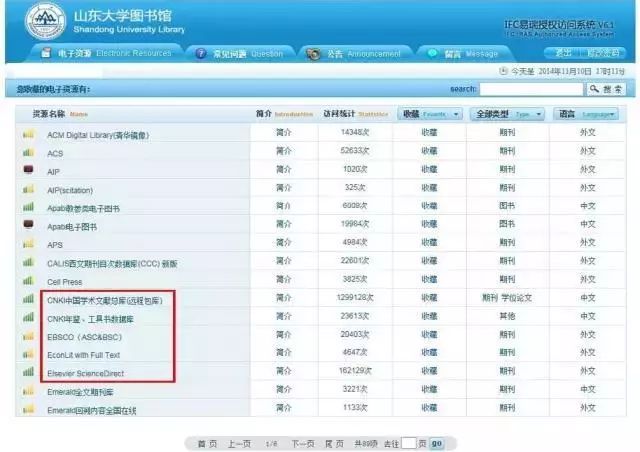Image resolution: width=640 pixels, height=452 pixels.
Task: Open ACM Digital Library resource
Action: click(98, 135)
